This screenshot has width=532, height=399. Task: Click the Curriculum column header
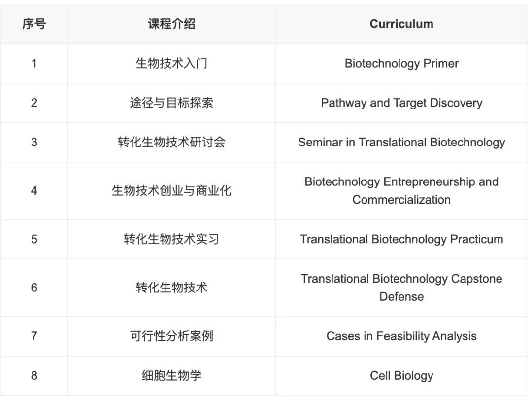point(401,24)
